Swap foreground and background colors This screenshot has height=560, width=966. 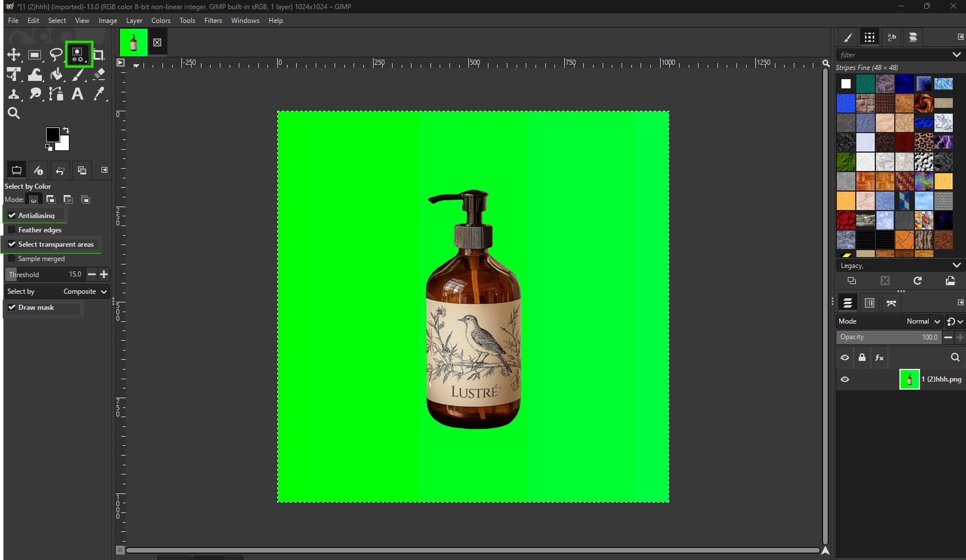pos(66,130)
